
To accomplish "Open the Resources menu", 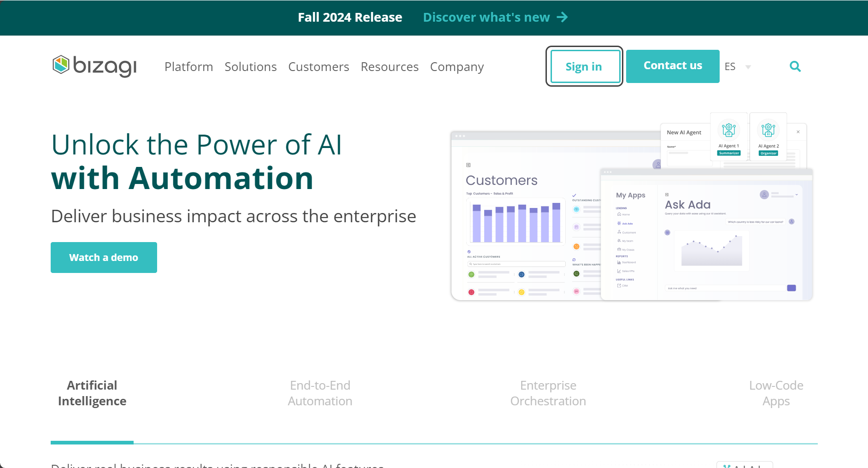I will pyautogui.click(x=390, y=67).
